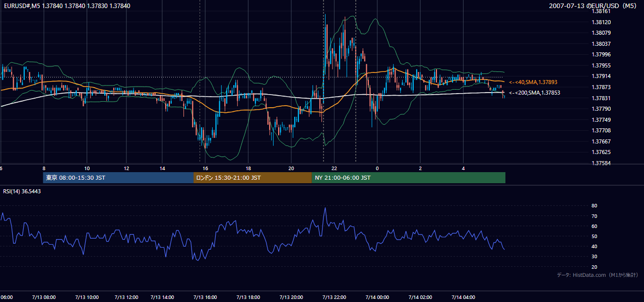Click RSI scale value 30

coord(594,257)
